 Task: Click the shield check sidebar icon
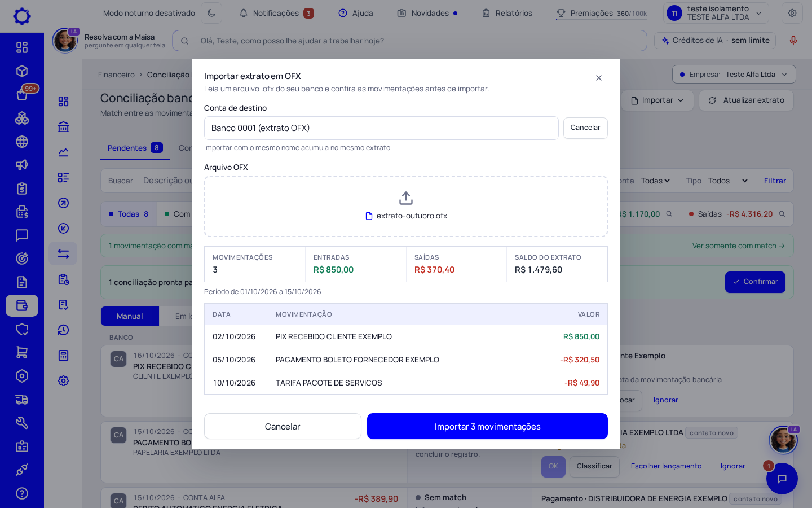click(22, 329)
